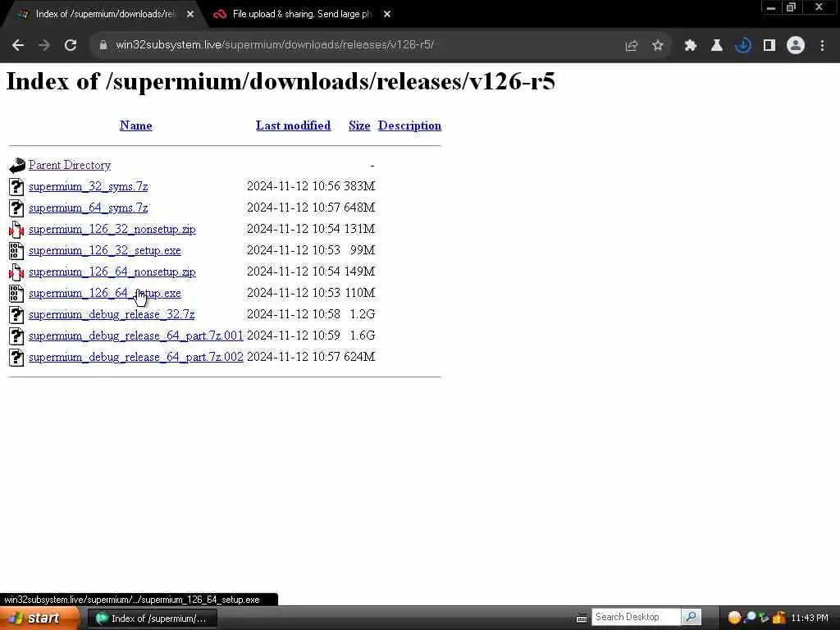Share this page via share icon
Image resolution: width=840 pixels, height=630 pixels.
[x=632, y=46]
